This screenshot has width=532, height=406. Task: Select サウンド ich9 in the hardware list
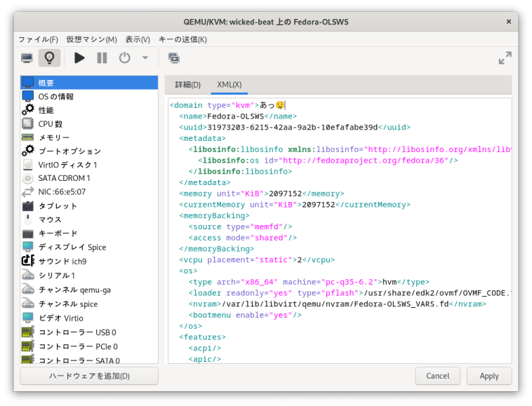pyautogui.click(x=62, y=261)
